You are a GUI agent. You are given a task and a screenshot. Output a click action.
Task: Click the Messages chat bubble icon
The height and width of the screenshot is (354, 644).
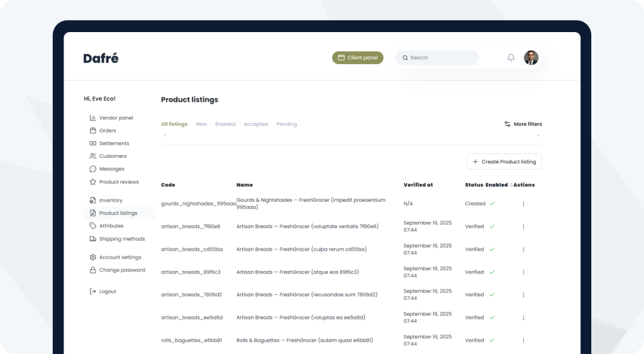92,169
